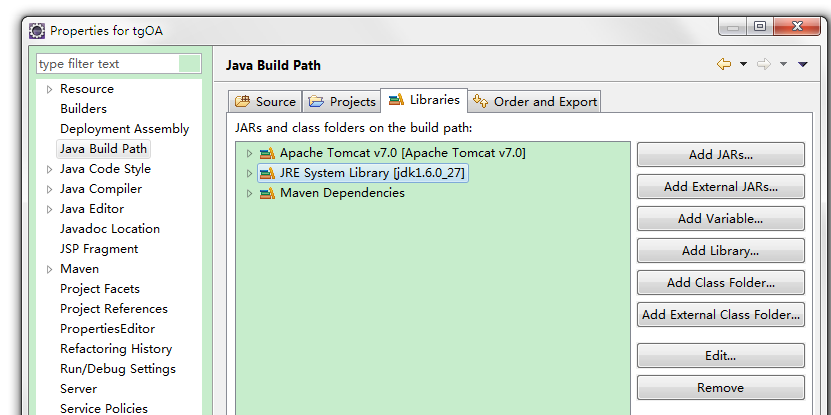
Task: Click the JRE System Library icon
Action: point(267,173)
